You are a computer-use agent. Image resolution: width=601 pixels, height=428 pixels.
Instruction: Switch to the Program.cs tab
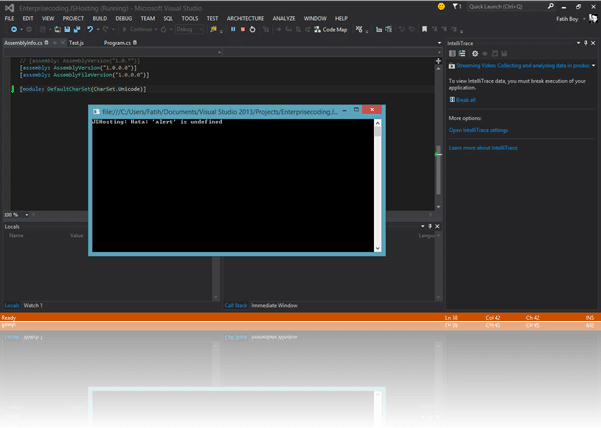pos(117,43)
